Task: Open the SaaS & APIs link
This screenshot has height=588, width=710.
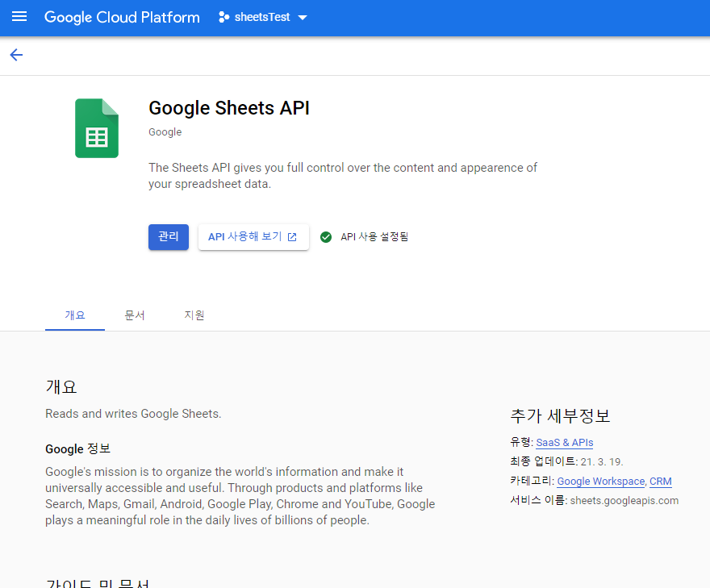Action: (564, 443)
